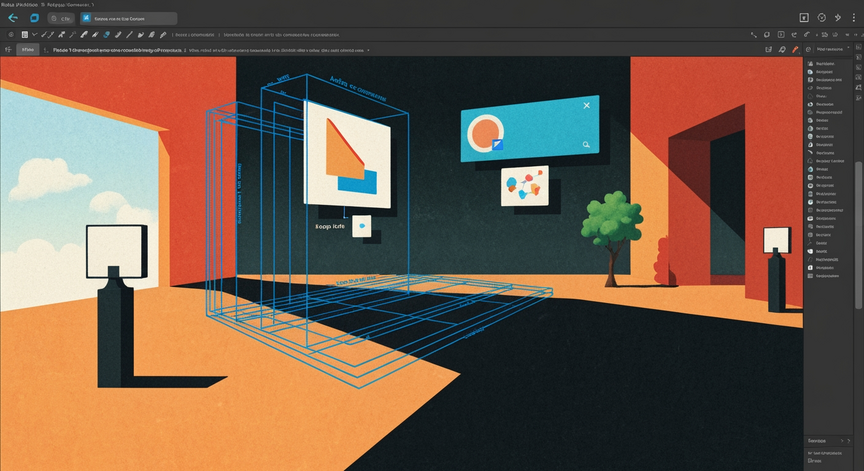Click the blue back arrow
This screenshot has height=471, width=864.
[13, 18]
